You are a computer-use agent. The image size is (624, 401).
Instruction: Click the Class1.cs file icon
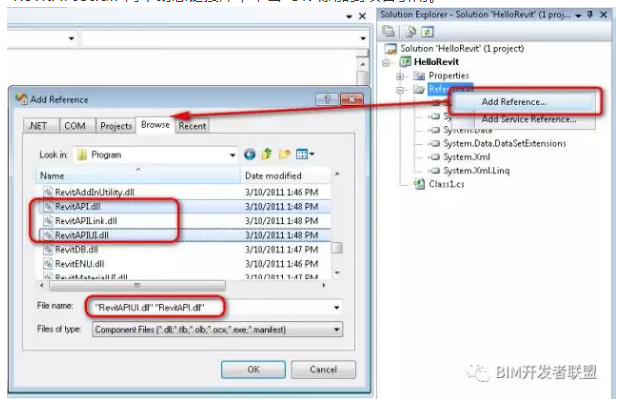419,184
